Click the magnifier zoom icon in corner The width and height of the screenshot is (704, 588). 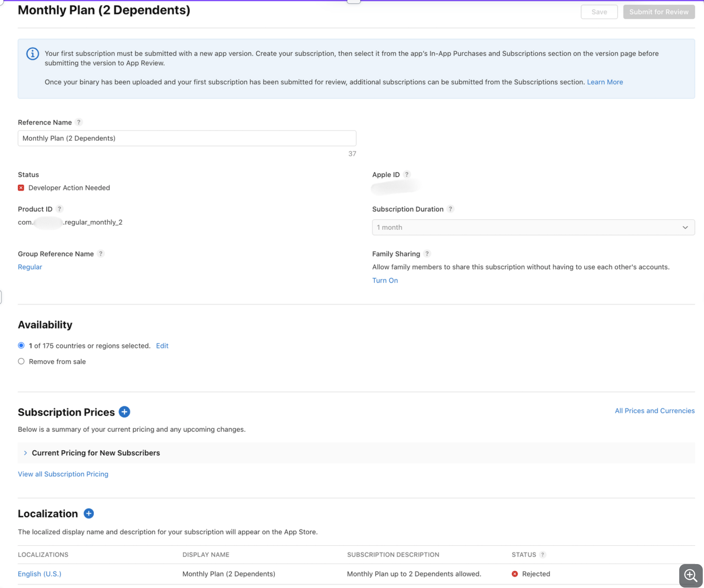tap(691, 575)
